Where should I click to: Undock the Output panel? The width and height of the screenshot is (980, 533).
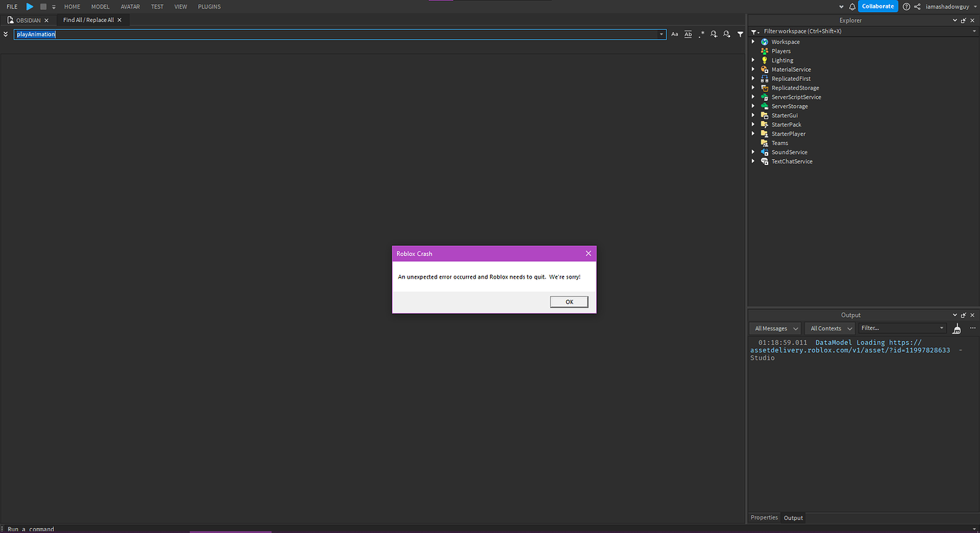[964, 315]
